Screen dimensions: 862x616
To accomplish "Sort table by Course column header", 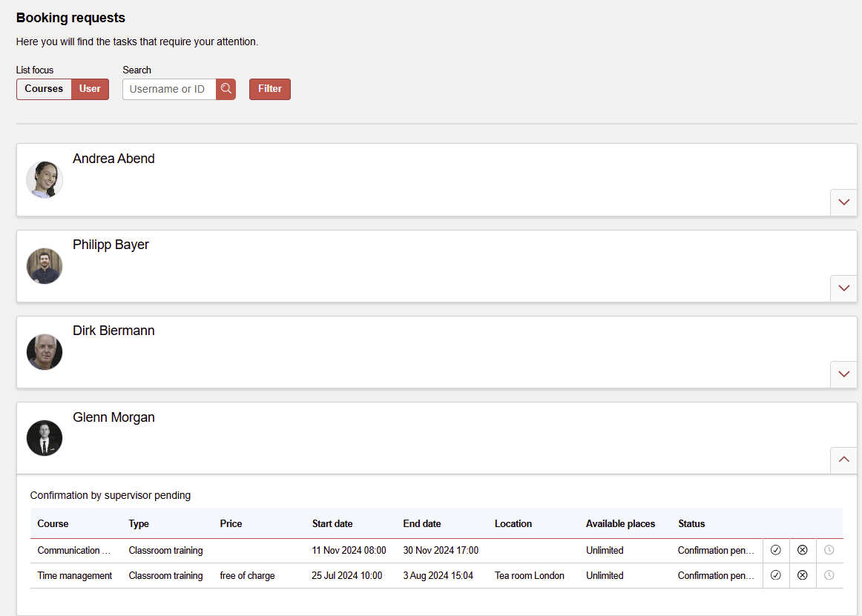I will coord(53,523).
